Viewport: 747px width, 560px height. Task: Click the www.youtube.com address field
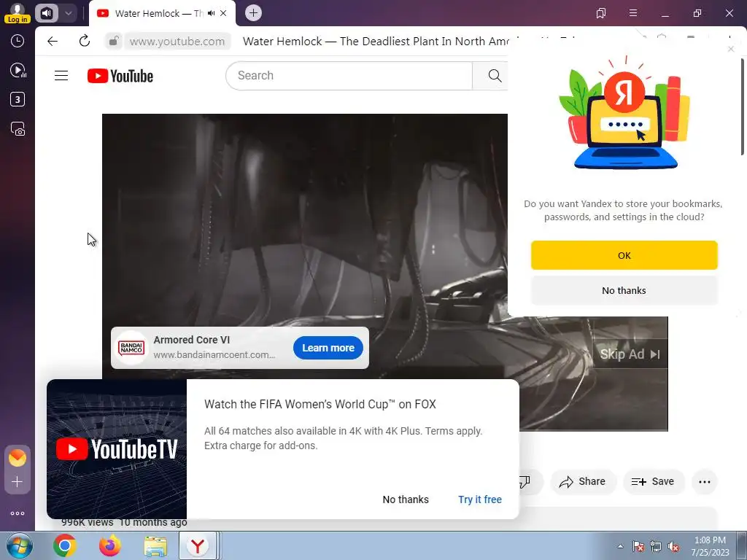[177, 42]
